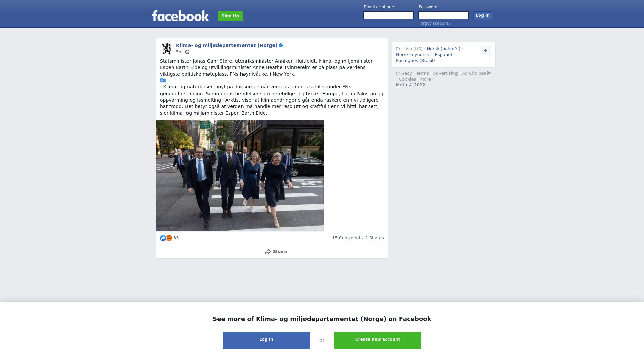Screen dimensions: 644x362
Task: Open the post photo of ministers walking
Action: tap(240, 175)
